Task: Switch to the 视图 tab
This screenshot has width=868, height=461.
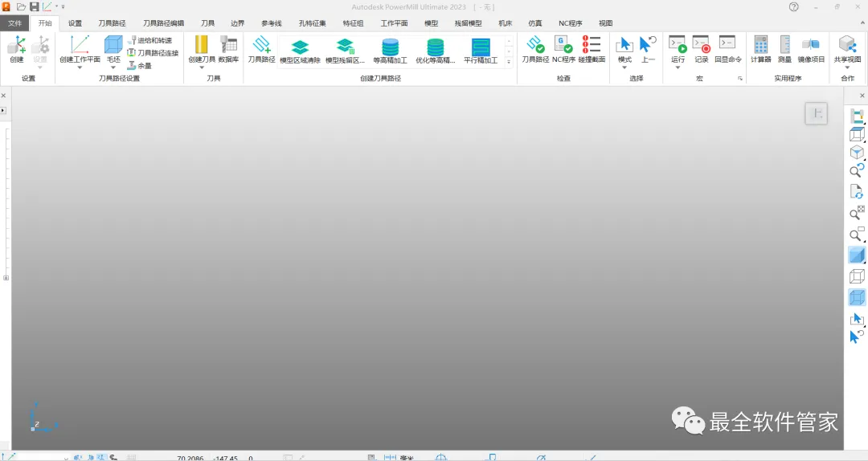Action: pos(605,23)
